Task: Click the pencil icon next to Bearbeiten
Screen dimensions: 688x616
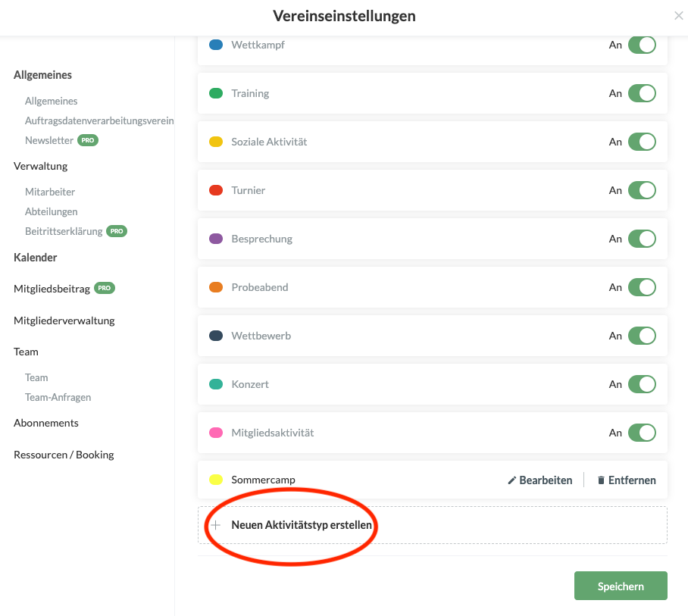Action: (512, 480)
